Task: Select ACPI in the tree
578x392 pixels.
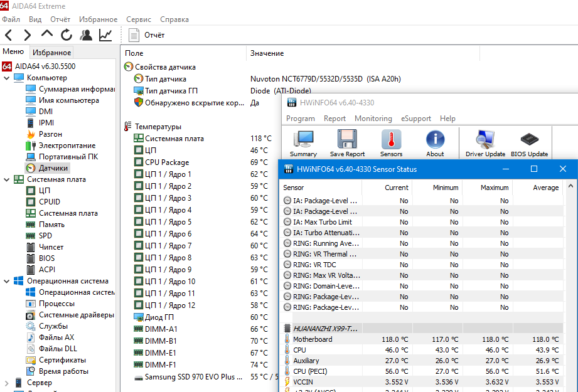Action: pyautogui.click(x=41, y=270)
